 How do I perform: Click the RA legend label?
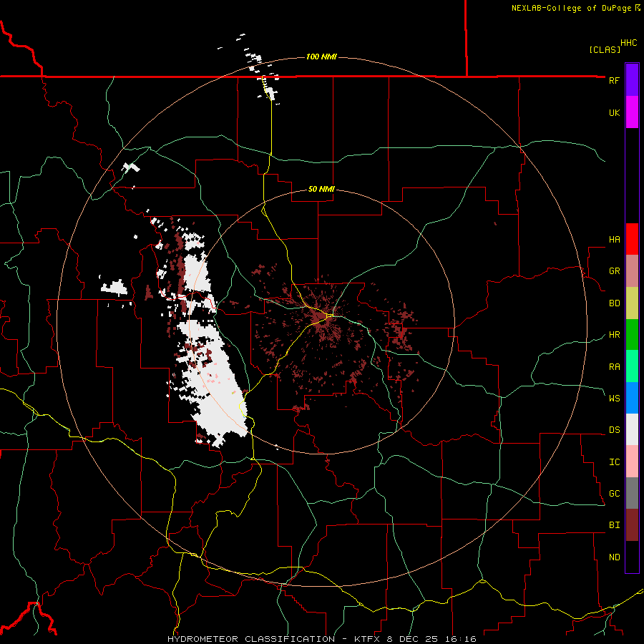pos(614,366)
